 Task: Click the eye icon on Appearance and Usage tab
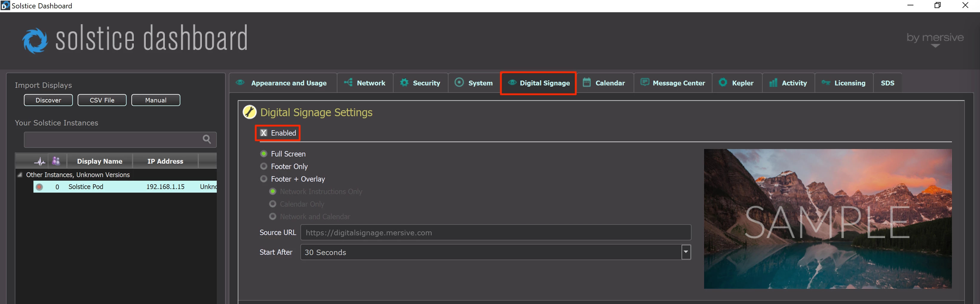click(x=240, y=82)
